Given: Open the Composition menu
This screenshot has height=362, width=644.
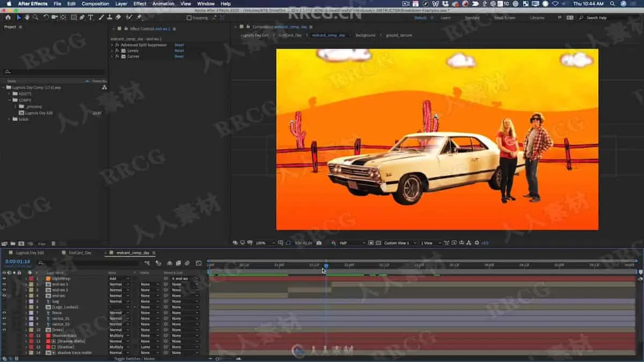Looking at the screenshot, I should point(96,4).
